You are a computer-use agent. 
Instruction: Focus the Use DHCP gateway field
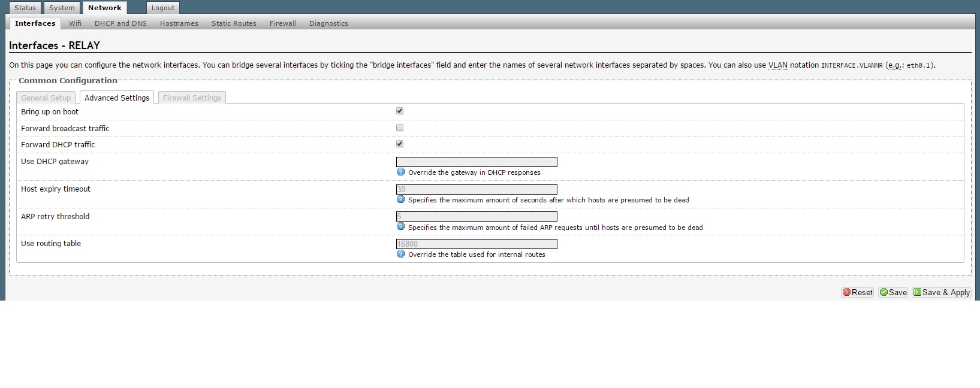[477, 162]
